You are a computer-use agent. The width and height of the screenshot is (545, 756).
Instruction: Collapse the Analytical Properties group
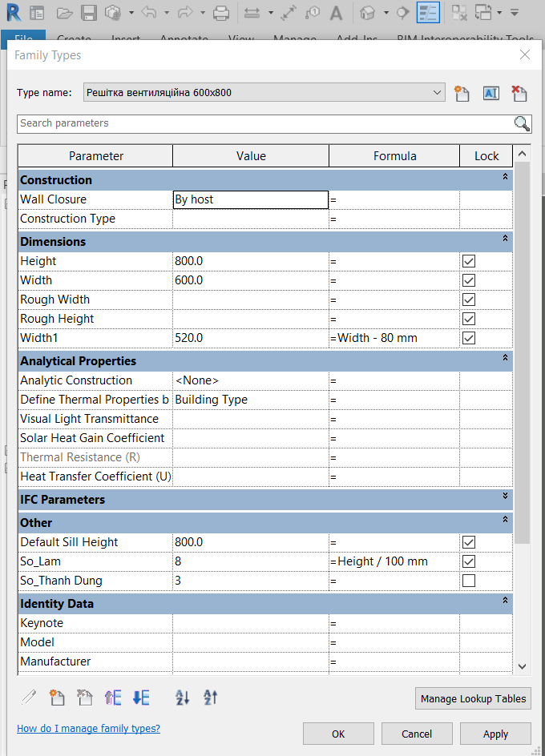505,358
